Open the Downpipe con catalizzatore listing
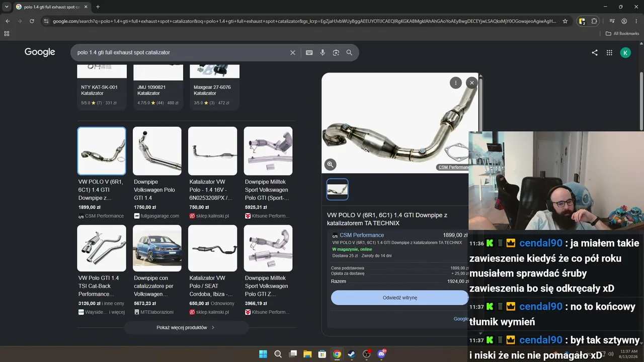 coord(157,270)
